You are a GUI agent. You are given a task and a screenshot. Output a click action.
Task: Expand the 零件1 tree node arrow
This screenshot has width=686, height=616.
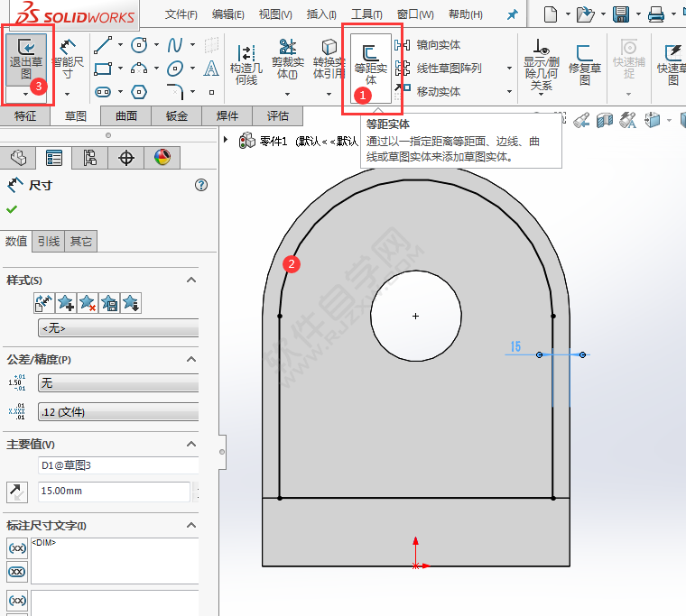[226, 140]
